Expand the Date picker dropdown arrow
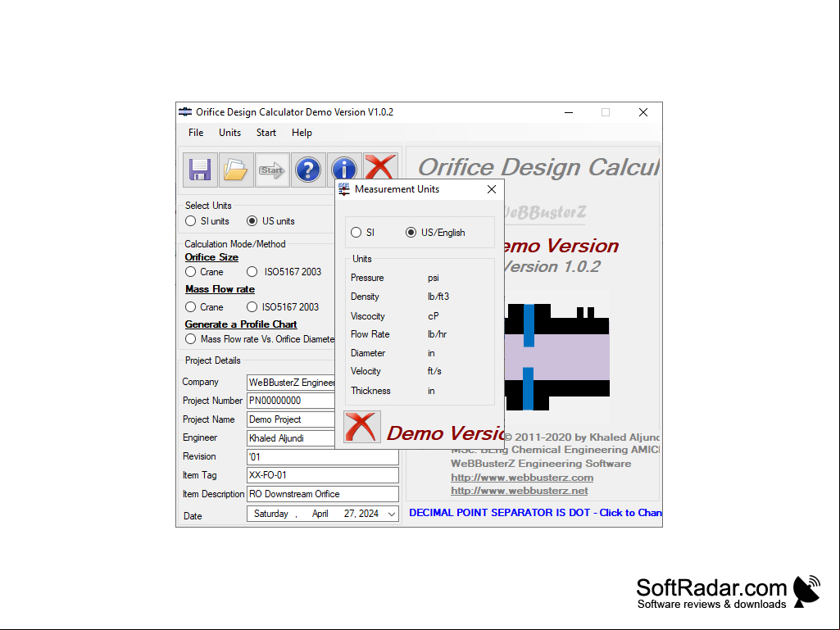 tap(392, 514)
